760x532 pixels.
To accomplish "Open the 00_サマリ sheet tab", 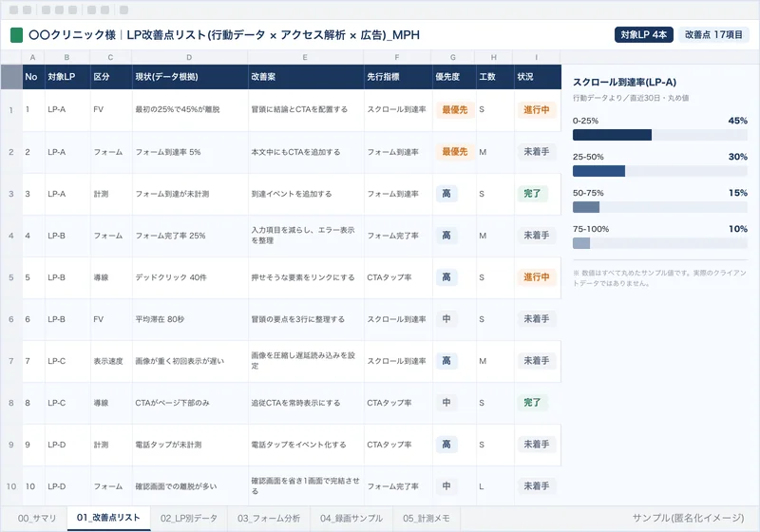I will [x=37, y=519].
